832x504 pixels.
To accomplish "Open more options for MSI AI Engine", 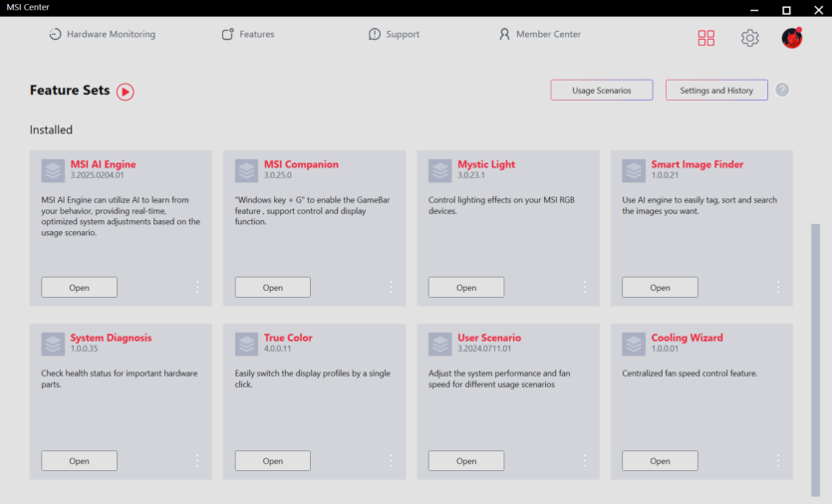I will 197,287.
